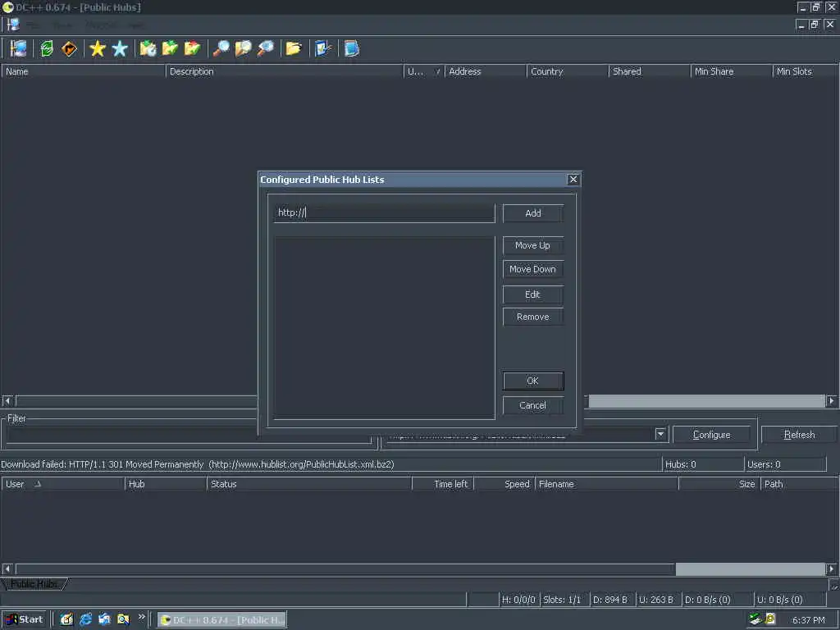Click the empty hub lists box
The height and width of the screenshot is (630, 840).
click(x=384, y=327)
